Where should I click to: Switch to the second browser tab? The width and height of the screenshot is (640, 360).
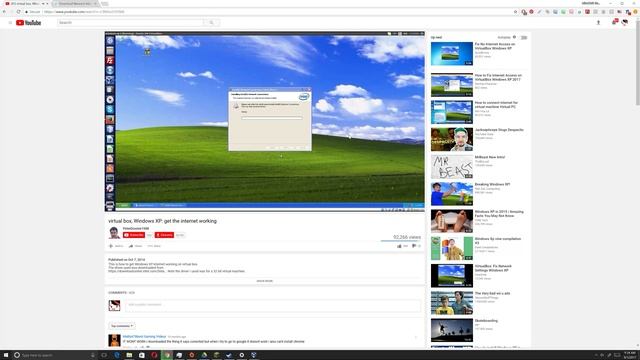76,4
